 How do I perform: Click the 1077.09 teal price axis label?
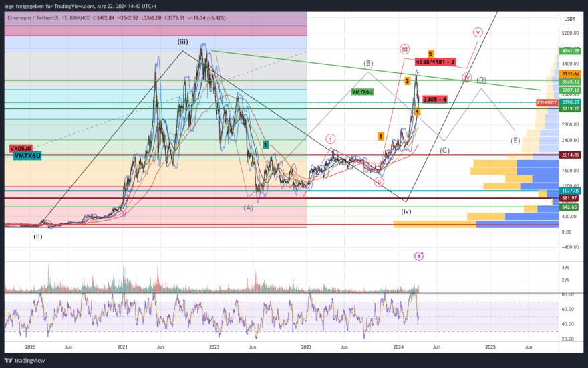tap(569, 191)
